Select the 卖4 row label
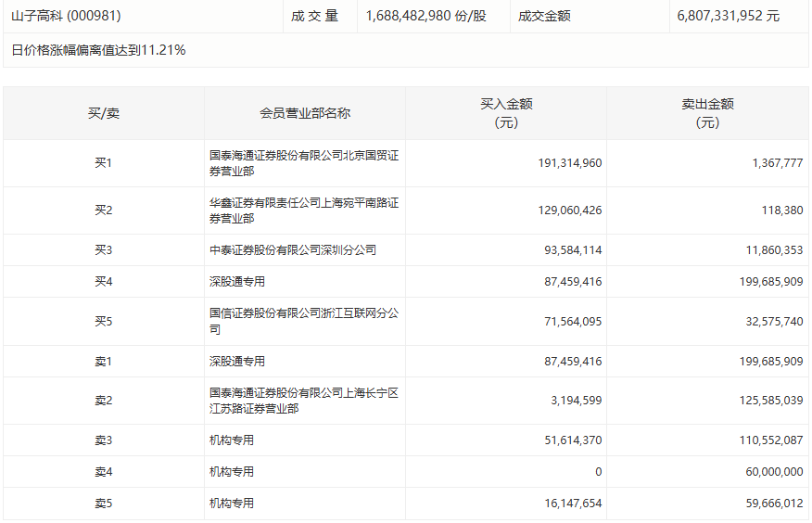Screen dimensions: 812x523 pyautogui.click(x=104, y=472)
